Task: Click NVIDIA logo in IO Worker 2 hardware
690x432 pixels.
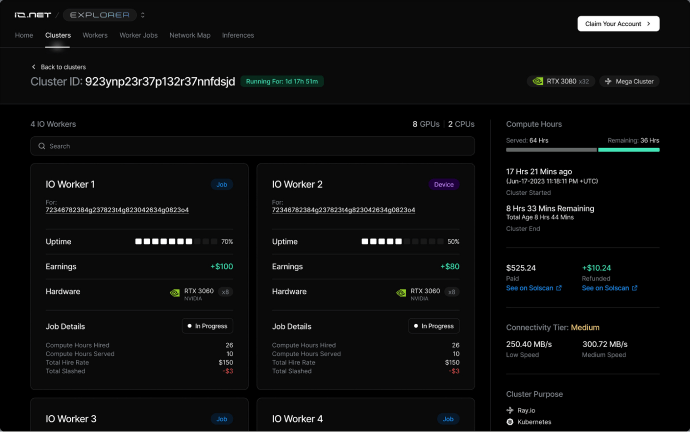Action: [x=403, y=292]
